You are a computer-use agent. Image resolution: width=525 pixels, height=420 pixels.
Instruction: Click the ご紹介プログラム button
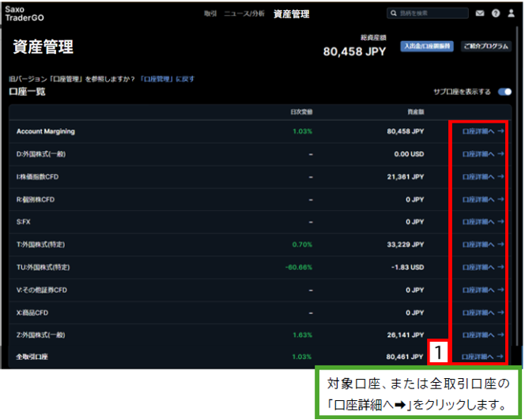[485, 46]
